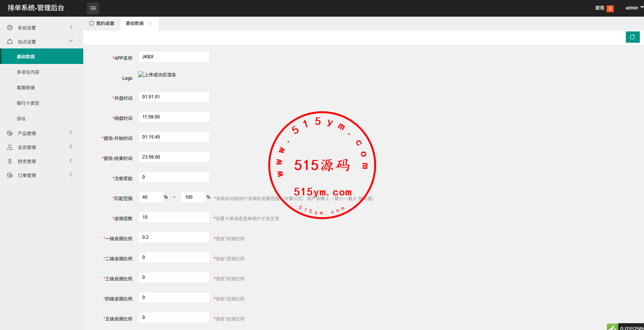Click the product management cube icon

tap(10, 133)
